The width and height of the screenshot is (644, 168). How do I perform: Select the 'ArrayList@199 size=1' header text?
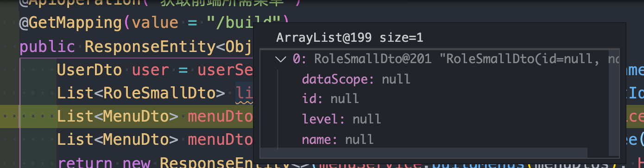pyautogui.click(x=349, y=38)
